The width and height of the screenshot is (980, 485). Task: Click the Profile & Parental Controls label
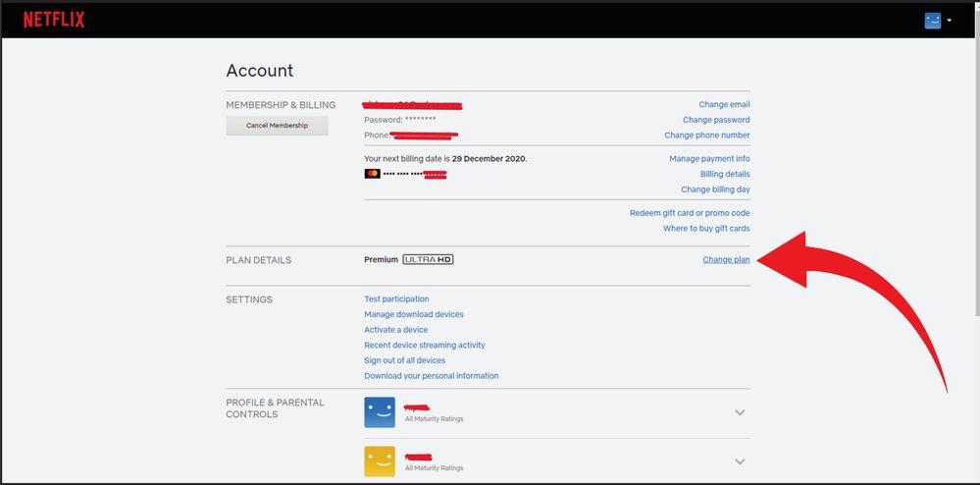(275, 408)
